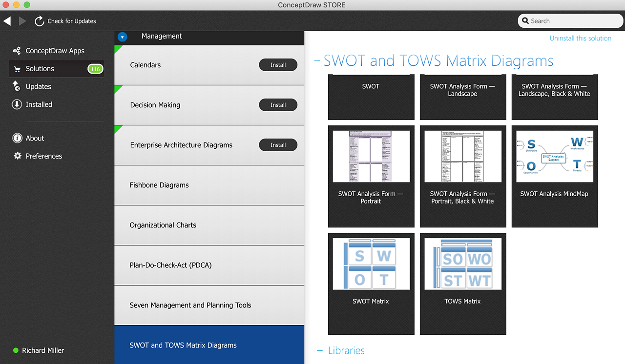The height and width of the screenshot is (364, 625).
Task: Click the Management category heading
Action: pyautogui.click(x=162, y=36)
